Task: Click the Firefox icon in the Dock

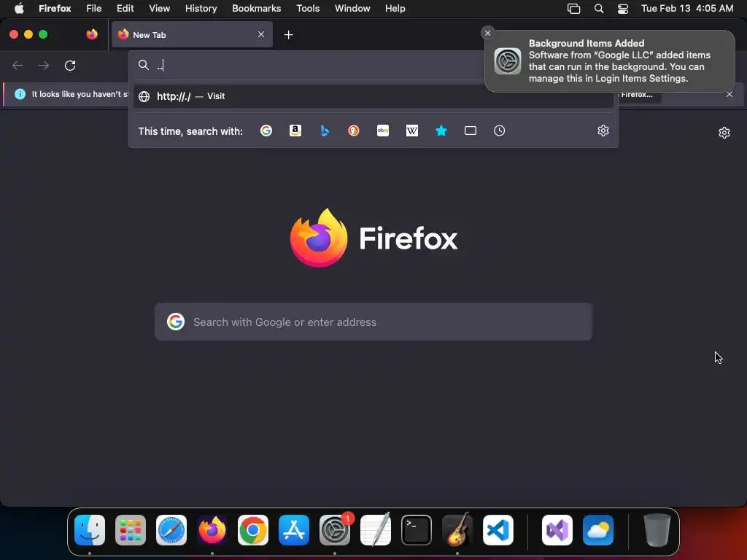Action: (212, 530)
